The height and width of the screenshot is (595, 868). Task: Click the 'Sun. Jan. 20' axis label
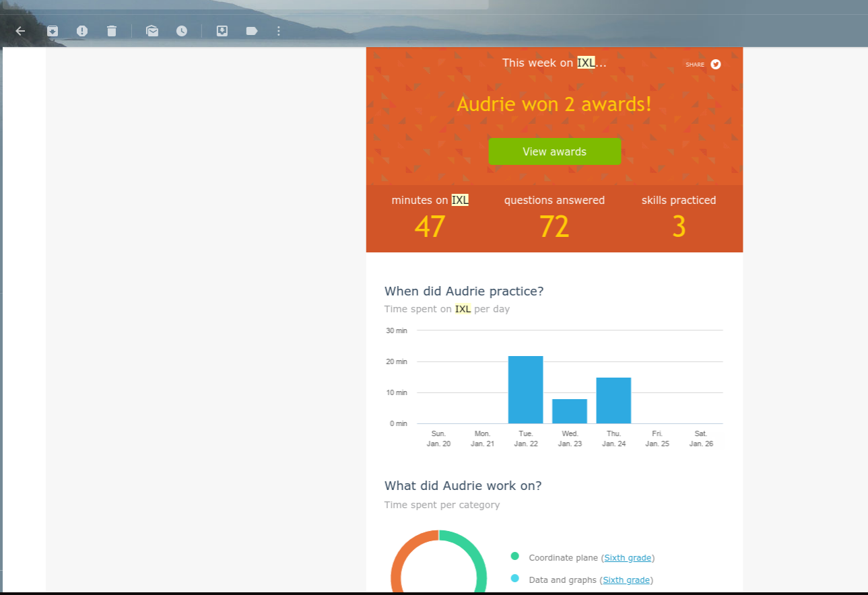(438, 439)
